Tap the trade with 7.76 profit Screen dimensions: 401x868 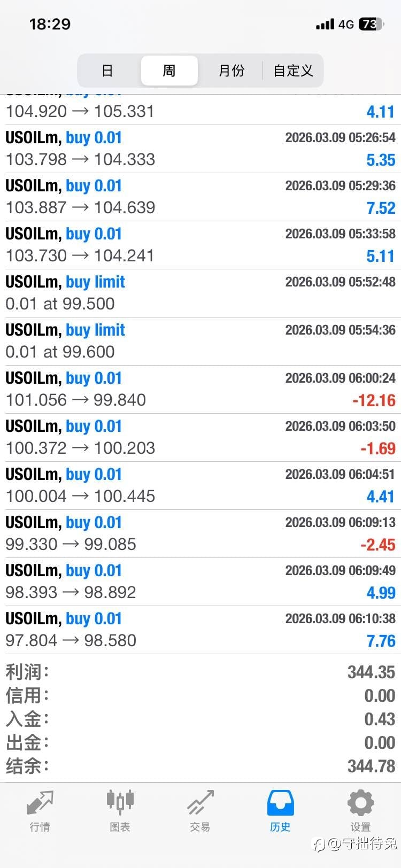[x=200, y=630]
